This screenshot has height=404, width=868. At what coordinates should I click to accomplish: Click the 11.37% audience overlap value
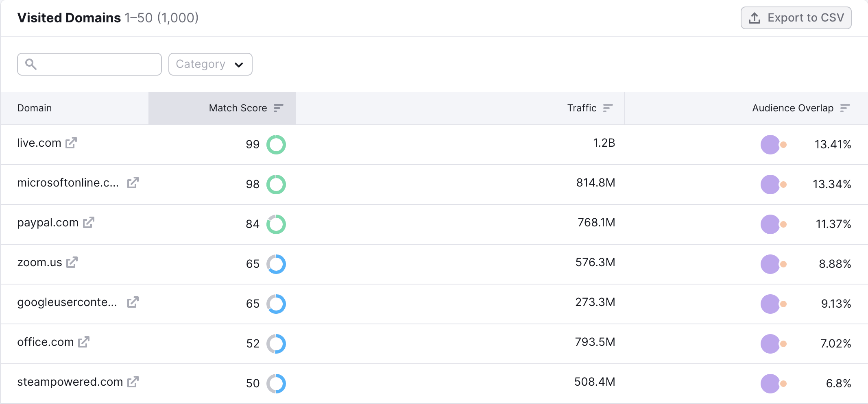(x=833, y=224)
